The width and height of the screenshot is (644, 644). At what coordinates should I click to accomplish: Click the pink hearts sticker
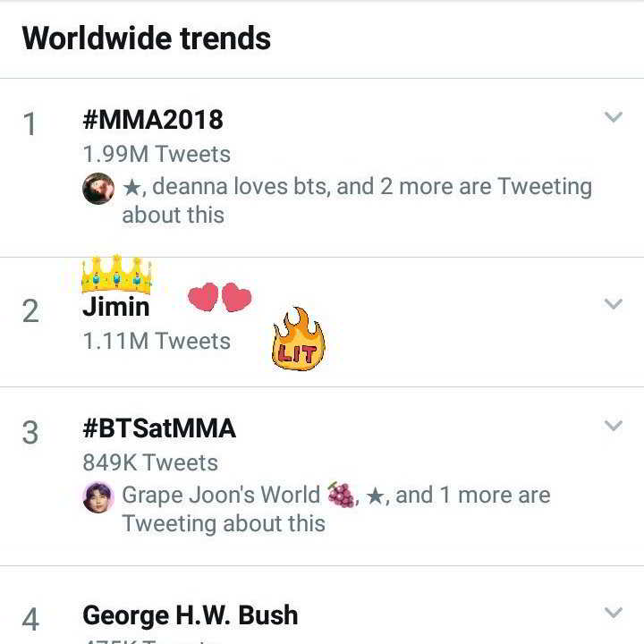coord(219,298)
